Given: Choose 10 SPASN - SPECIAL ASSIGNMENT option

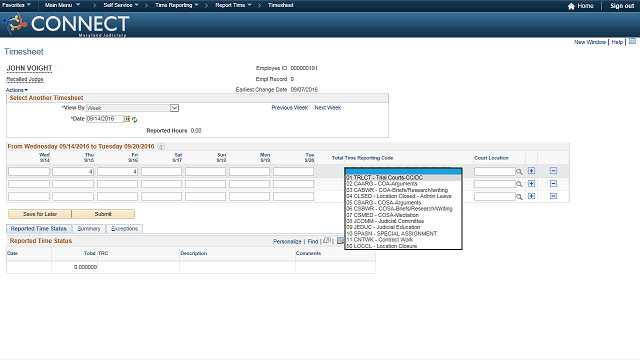Looking at the screenshot, I should pos(392,233).
